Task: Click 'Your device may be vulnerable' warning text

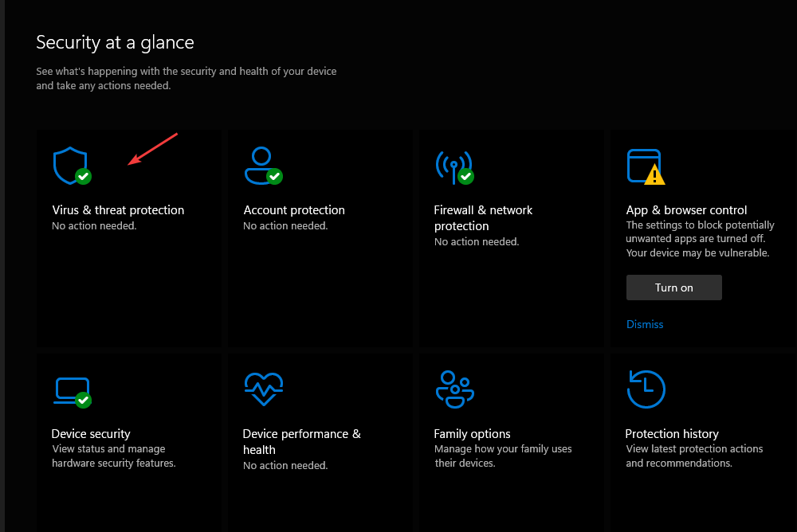Action: pyautogui.click(x=697, y=252)
